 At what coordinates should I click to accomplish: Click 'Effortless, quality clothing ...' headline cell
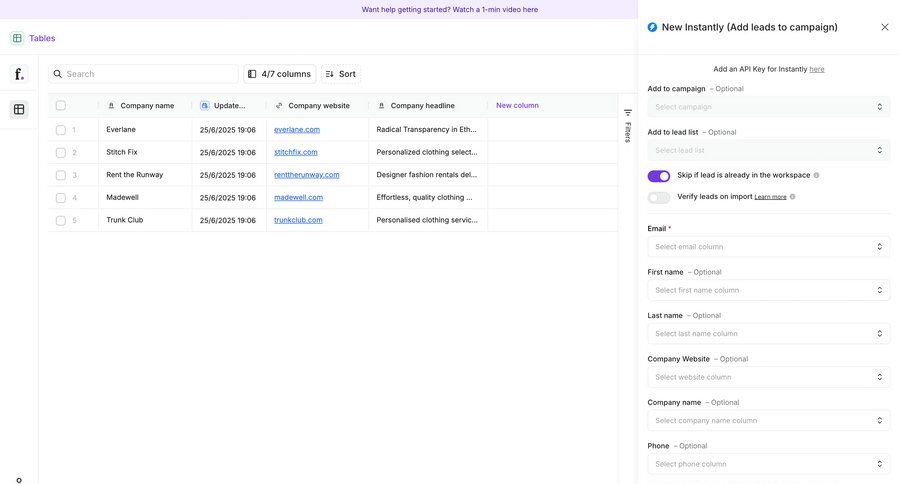point(428,198)
